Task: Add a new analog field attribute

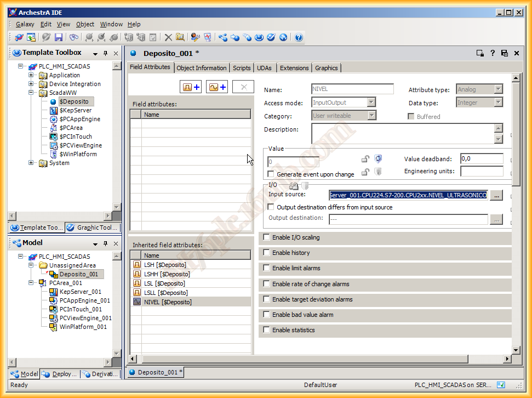Action: coord(218,87)
